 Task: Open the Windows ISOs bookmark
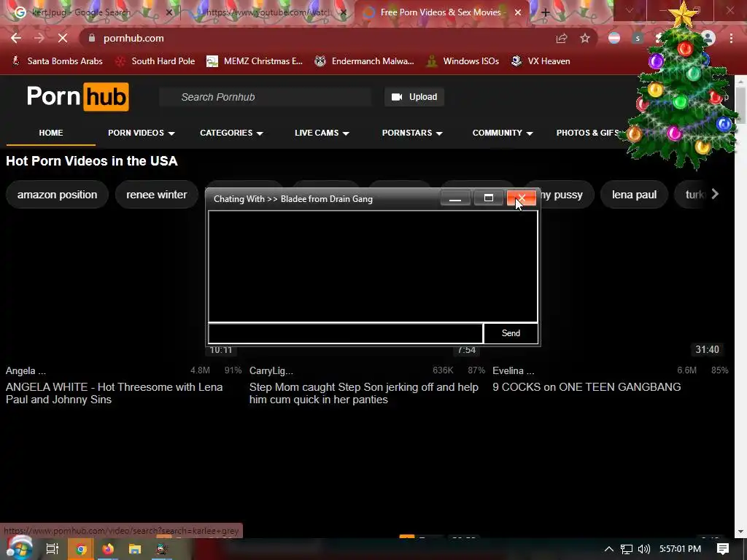pyautogui.click(x=463, y=61)
